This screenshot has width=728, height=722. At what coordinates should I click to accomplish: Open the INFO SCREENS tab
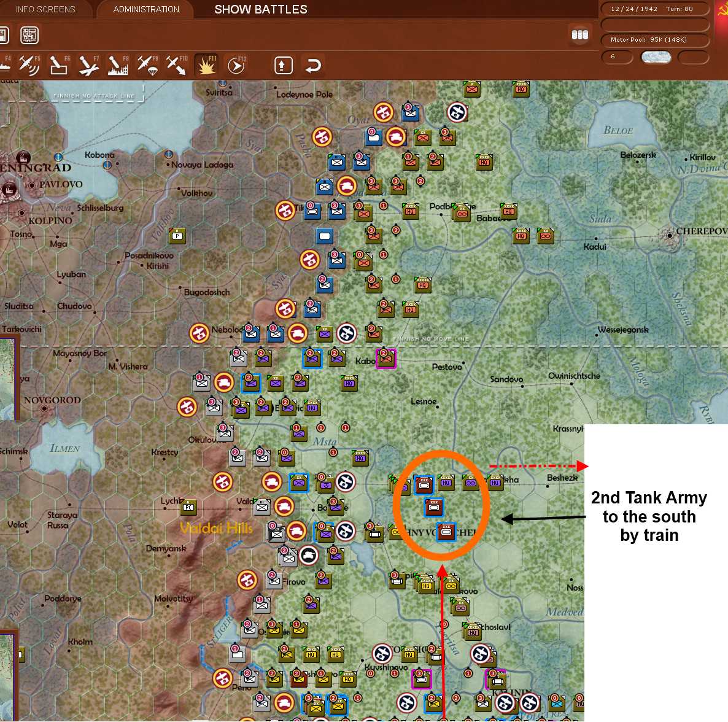[45, 9]
